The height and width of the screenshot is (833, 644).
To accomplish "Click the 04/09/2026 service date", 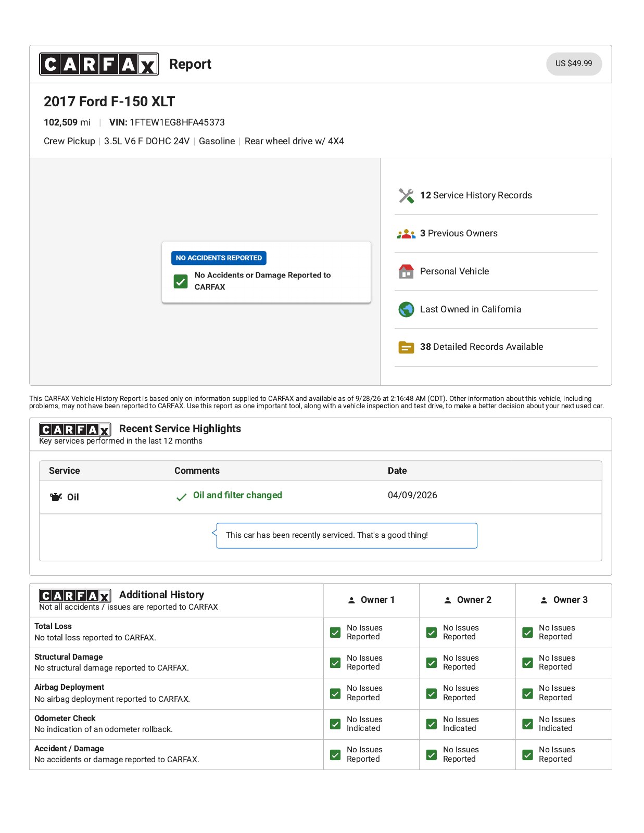I will coord(412,495).
